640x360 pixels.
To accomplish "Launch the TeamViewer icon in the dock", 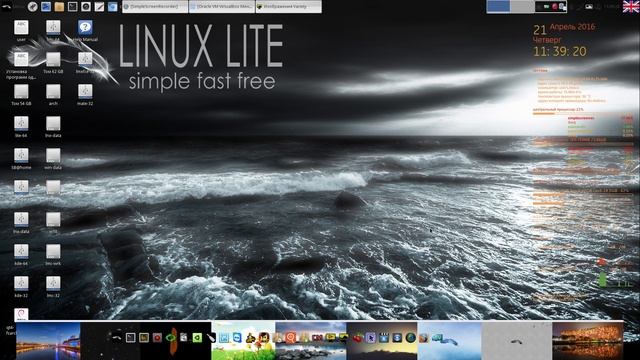I will coord(237,338).
